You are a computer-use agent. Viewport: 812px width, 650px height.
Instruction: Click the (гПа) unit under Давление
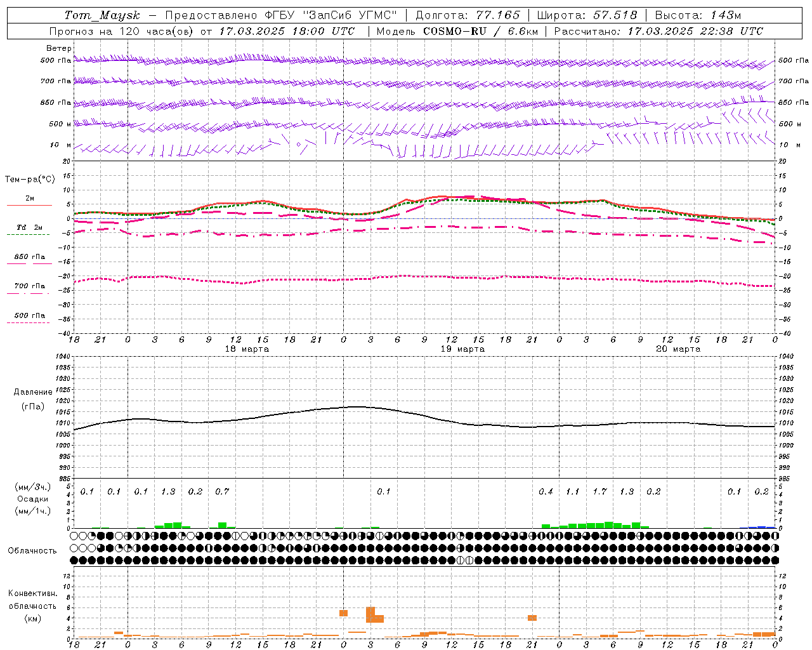pyautogui.click(x=33, y=407)
